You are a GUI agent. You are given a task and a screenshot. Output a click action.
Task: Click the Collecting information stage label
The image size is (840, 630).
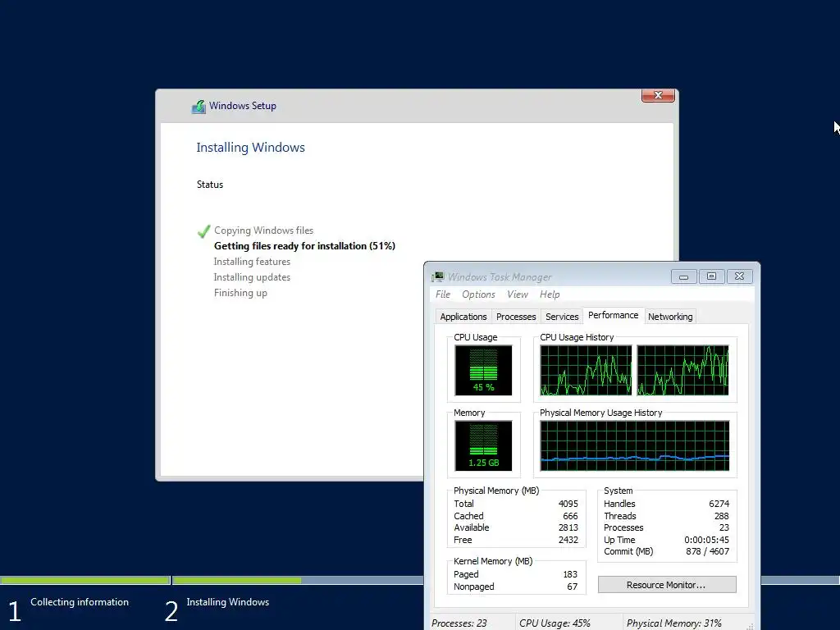pos(80,602)
